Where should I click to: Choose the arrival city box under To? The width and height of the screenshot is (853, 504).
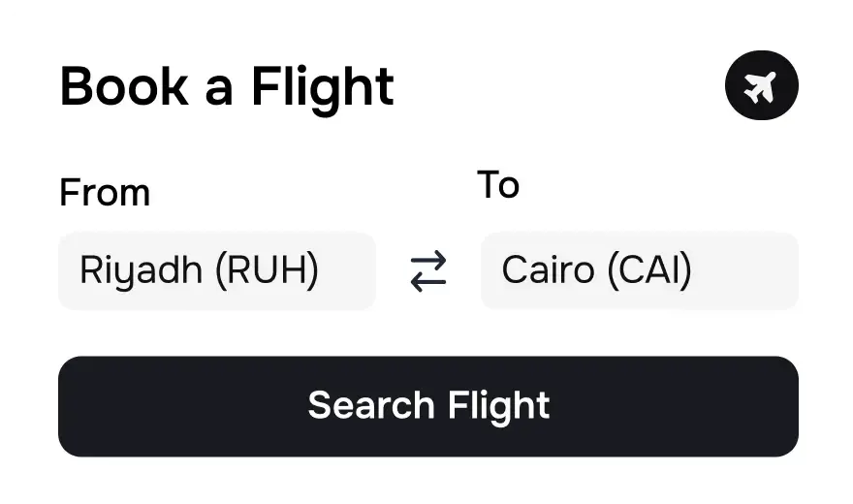pyautogui.click(x=639, y=270)
